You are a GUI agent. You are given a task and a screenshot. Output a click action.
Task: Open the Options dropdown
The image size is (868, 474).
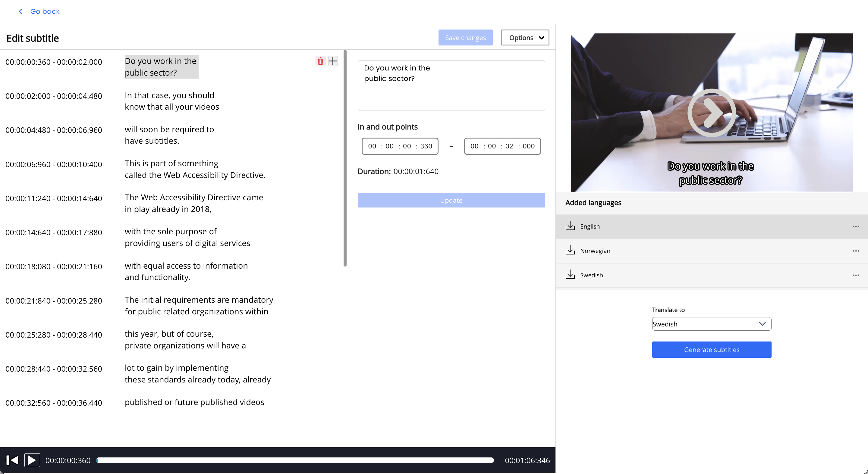pos(525,37)
